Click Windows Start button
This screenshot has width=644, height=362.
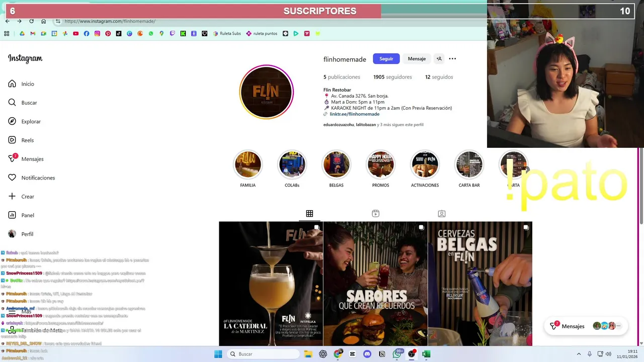click(218, 354)
